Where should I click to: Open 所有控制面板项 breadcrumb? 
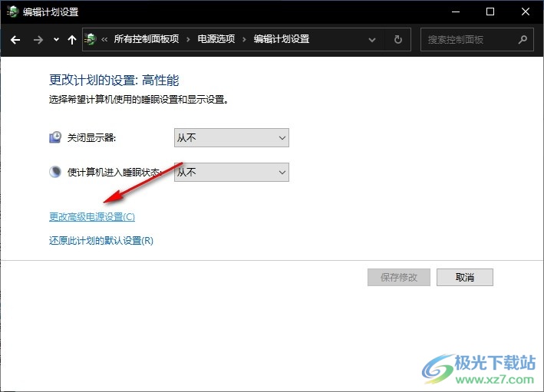click(147, 39)
